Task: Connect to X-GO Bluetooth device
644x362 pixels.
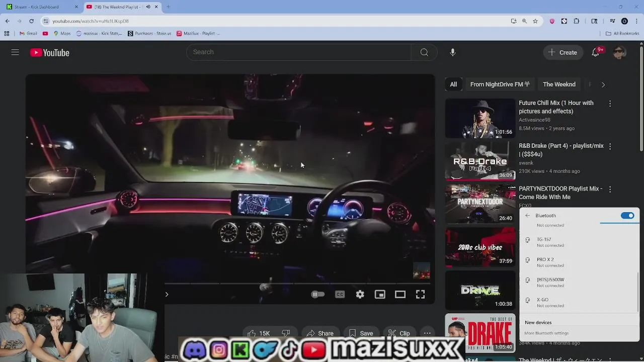Action: [579, 303]
